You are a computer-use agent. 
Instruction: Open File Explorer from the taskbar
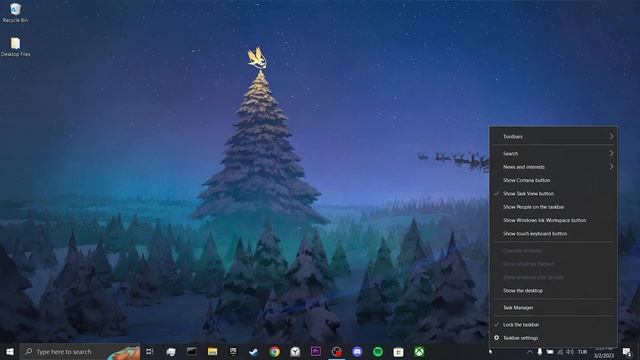coord(212,351)
